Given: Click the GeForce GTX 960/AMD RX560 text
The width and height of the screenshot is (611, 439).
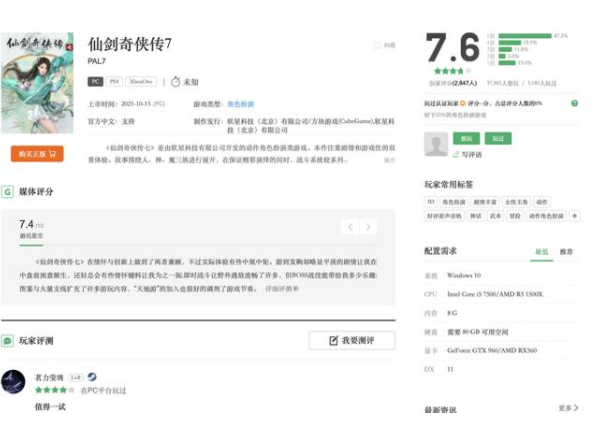Looking at the screenshot, I should point(492,350).
